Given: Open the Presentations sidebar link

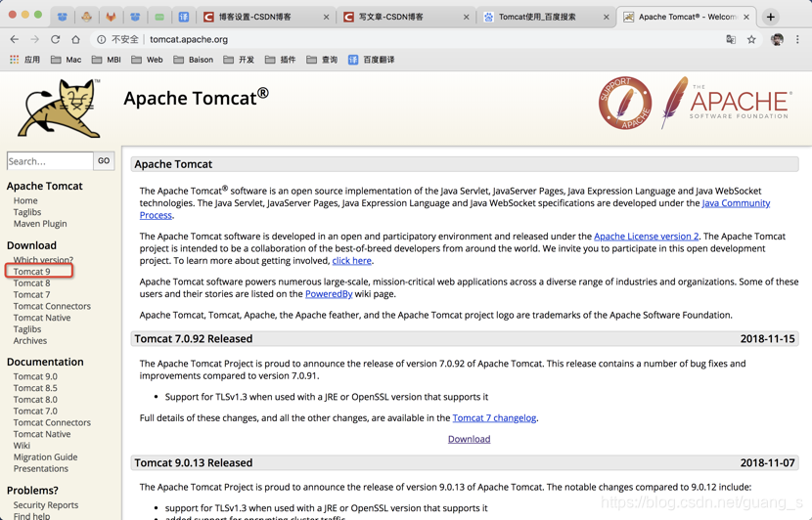Looking at the screenshot, I should [41, 468].
